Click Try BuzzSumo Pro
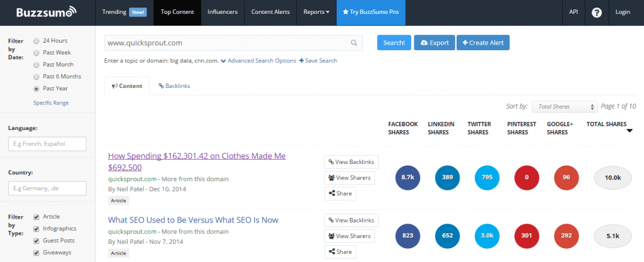This screenshot has height=262, width=644. [x=370, y=13]
